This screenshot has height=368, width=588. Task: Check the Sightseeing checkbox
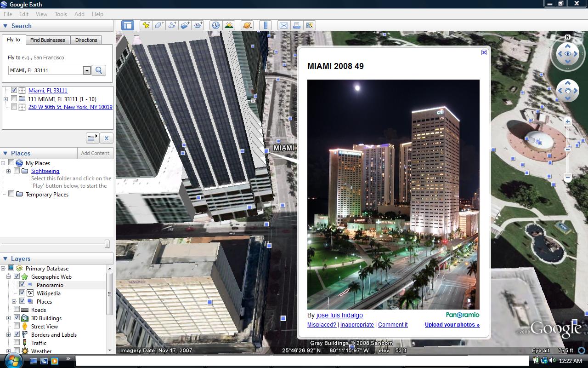point(17,171)
